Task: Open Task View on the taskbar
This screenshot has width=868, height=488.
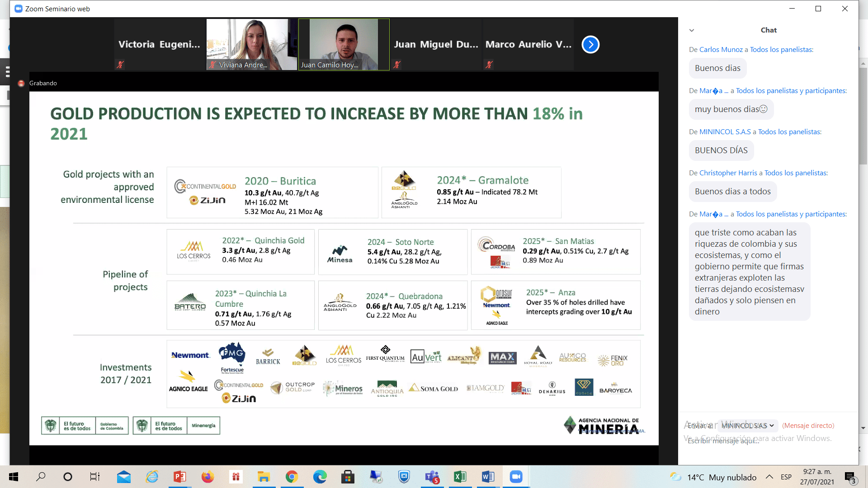Action: point(95,477)
